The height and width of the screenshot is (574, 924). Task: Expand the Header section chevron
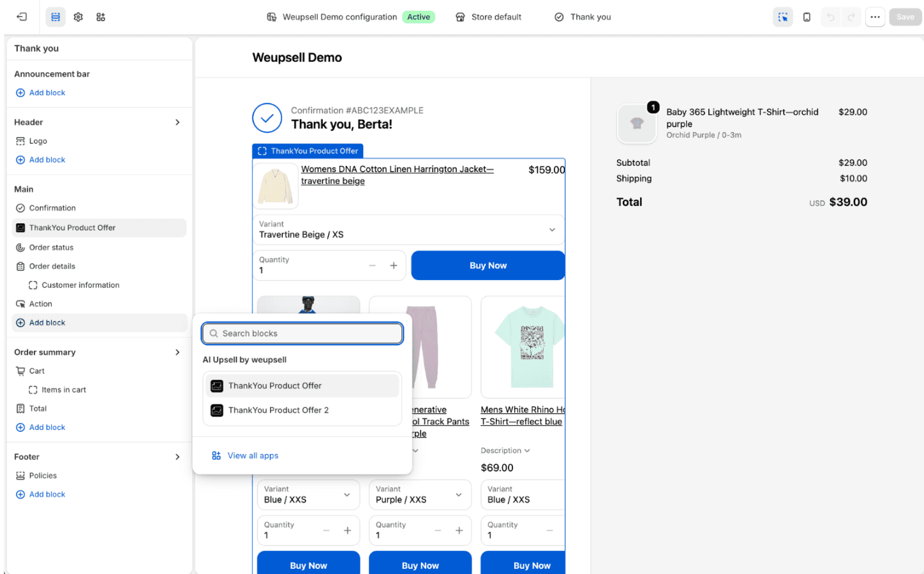(177, 122)
